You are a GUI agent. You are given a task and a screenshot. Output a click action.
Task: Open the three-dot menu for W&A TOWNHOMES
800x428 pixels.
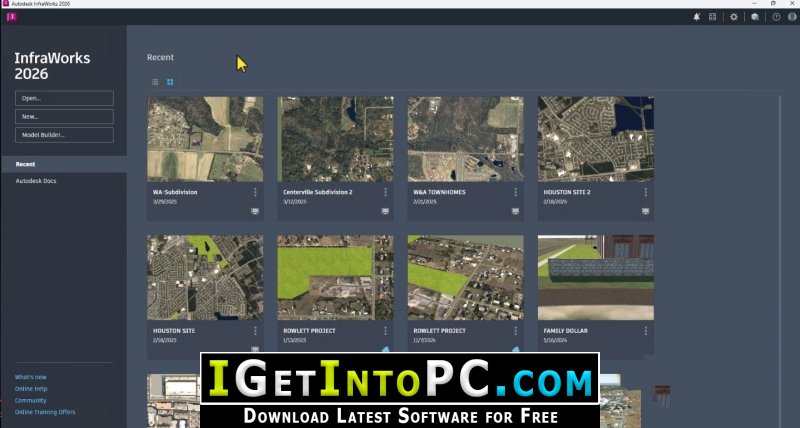pos(515,192)
